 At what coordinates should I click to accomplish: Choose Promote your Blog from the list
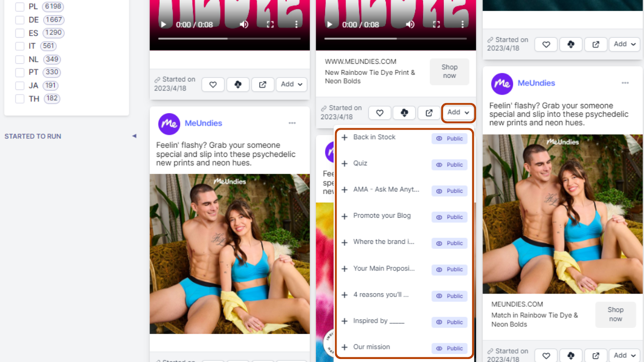(382, 216)
